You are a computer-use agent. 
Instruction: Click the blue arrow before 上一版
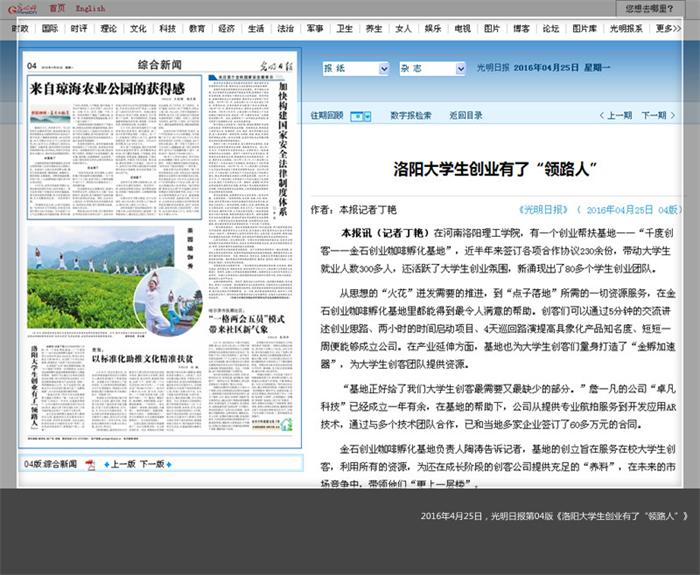[106, 465]
